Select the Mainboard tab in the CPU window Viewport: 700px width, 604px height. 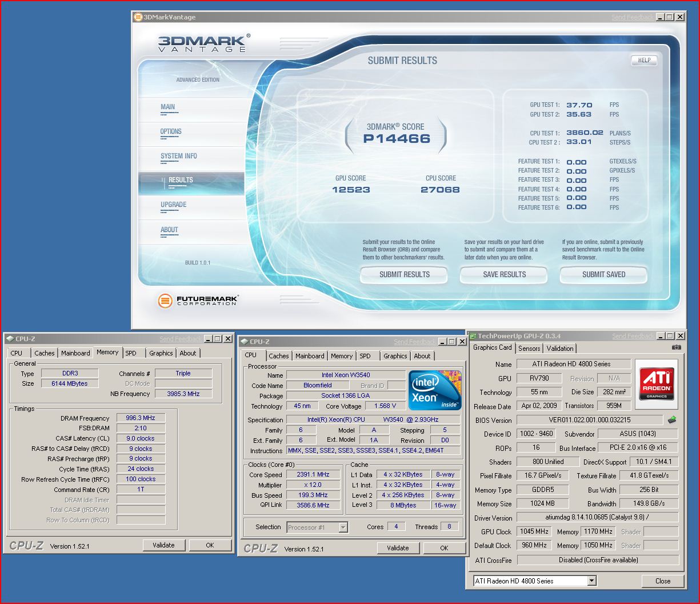[310, 356]
